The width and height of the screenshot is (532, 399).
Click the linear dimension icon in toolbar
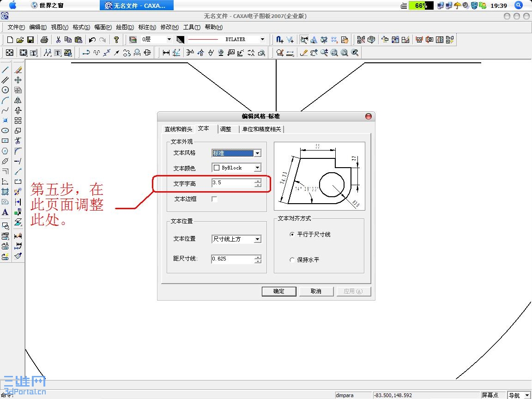166,53
